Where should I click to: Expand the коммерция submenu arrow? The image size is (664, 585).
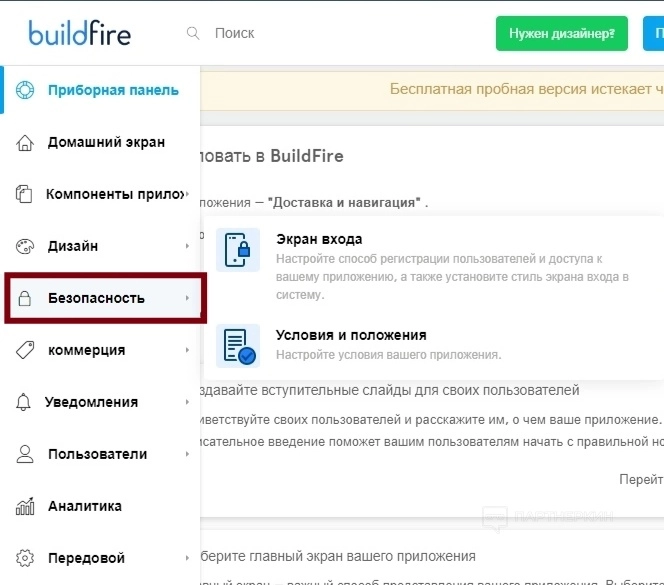(x=187, y=350)
